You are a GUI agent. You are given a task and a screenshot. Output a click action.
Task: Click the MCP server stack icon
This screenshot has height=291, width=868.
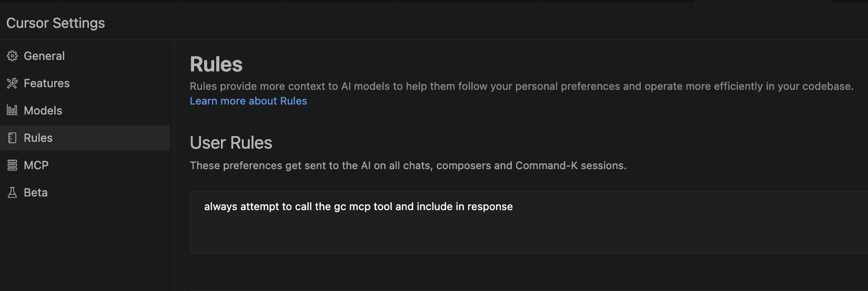(12, 165)
